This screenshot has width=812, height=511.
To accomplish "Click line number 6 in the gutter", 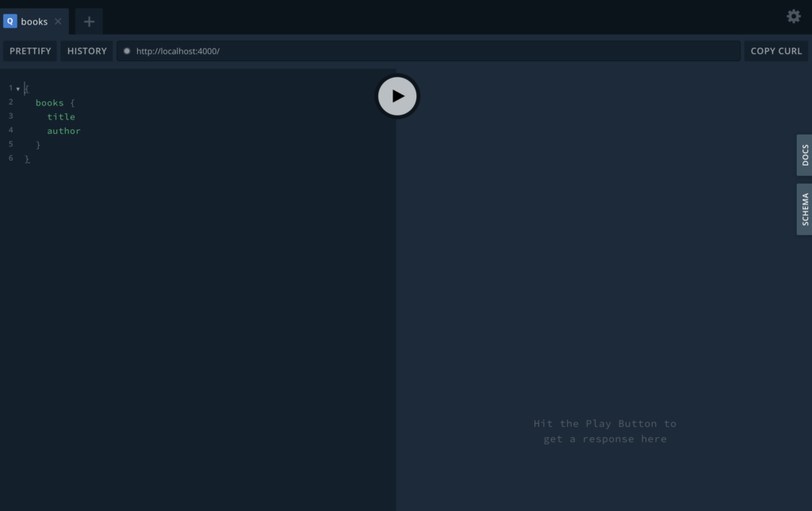I will [x=11, y=158].
